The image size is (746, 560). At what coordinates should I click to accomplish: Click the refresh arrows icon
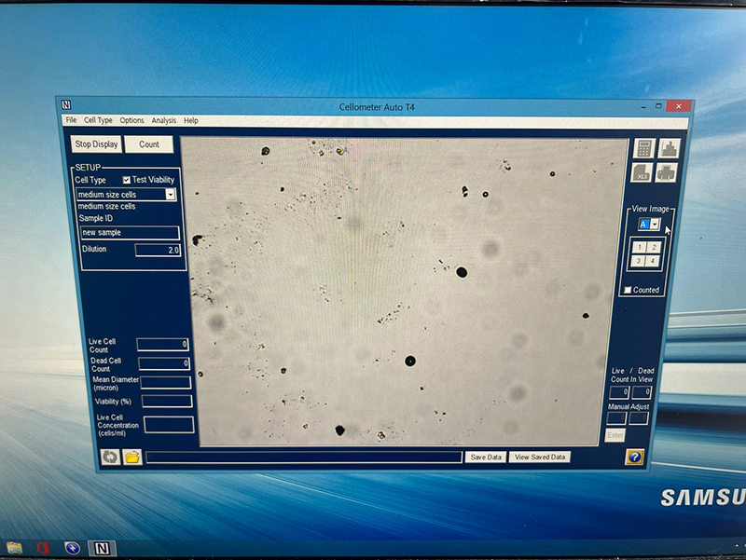click(110, 458)
